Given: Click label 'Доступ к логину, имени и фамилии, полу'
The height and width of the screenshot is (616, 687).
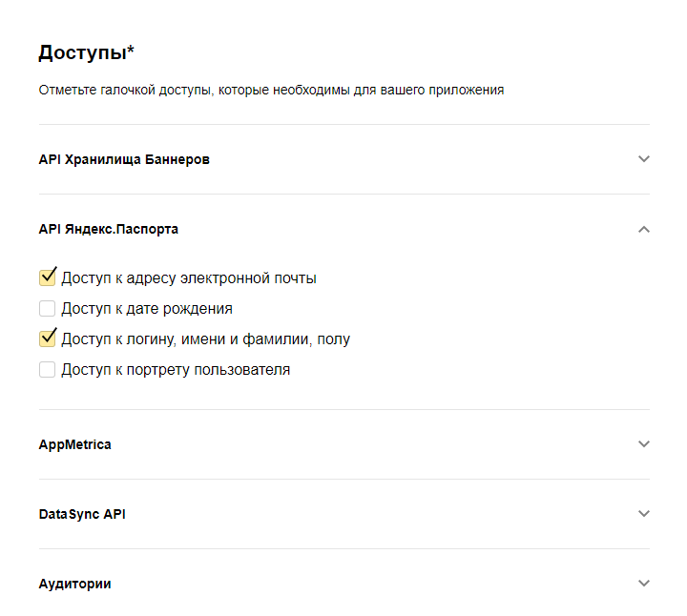Looking at the screenshot, I should (205, 339).
